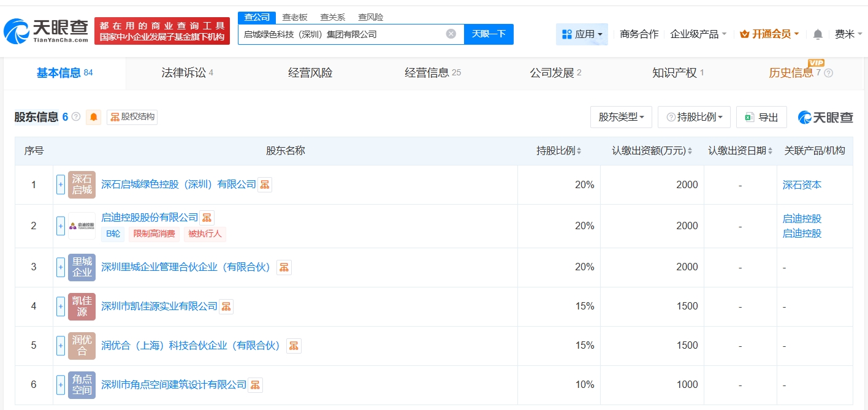Click the shareholder alert bell icon

[94, 116]
